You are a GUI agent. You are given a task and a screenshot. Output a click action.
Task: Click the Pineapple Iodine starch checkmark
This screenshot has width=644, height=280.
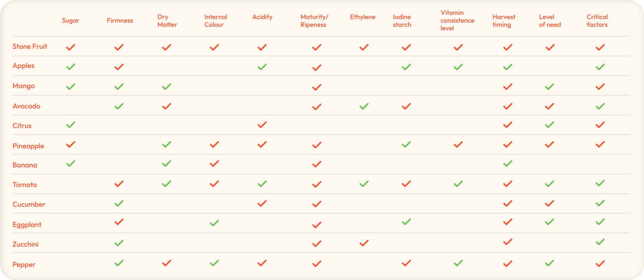pos(406,144)
